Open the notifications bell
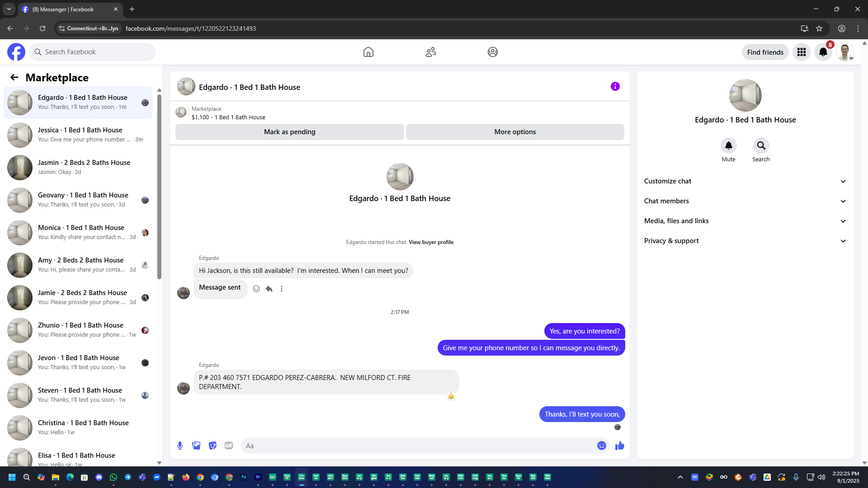 pyautogui.click(x=823, y=52)
